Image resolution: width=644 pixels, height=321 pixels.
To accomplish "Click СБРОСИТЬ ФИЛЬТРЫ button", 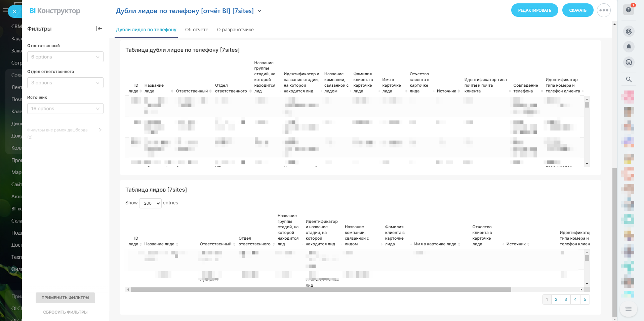I will tap(65, 312).
